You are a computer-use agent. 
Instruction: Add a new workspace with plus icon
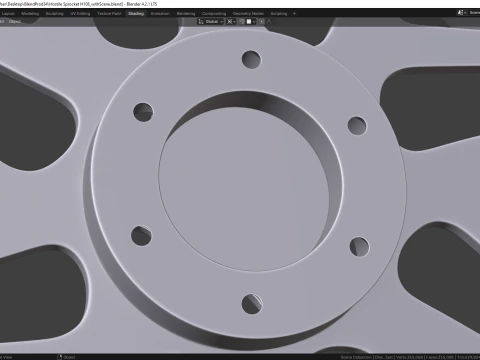click(x=294, y=14)
